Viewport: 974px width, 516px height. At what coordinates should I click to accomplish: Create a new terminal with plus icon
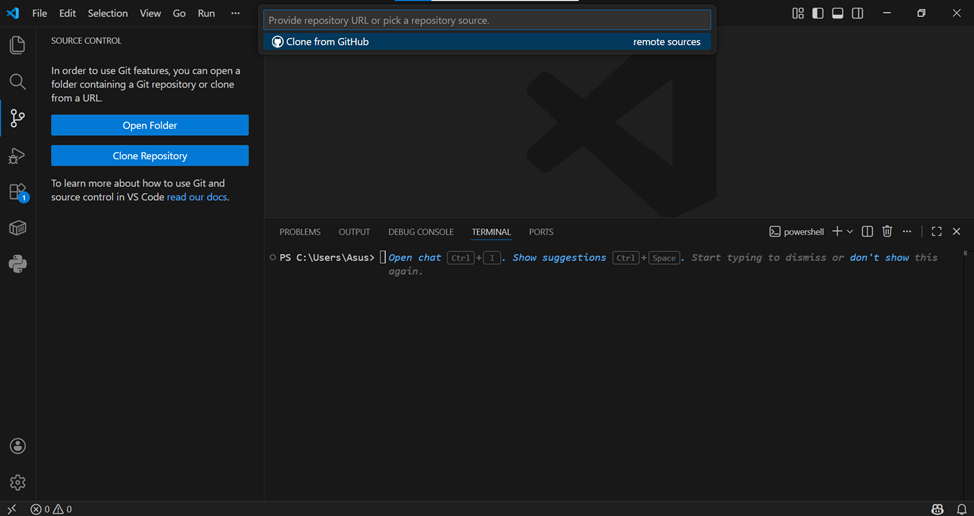point(837,231)
